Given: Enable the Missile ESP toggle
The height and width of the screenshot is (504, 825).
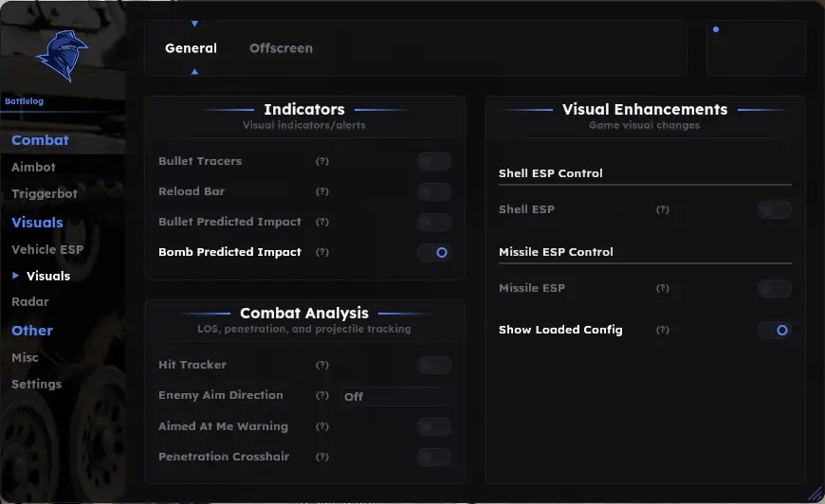Looking at the screenshot, I should [775, 289].
